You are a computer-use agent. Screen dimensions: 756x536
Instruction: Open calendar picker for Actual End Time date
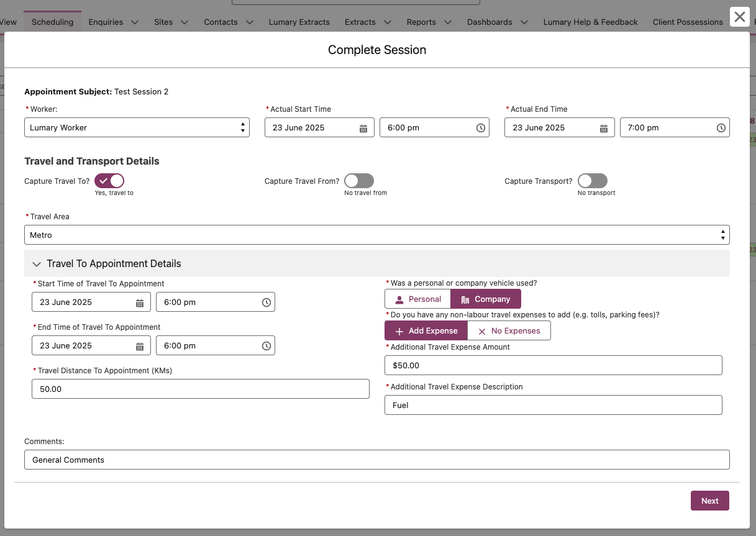pyautogui.click(x=603, y=128)
